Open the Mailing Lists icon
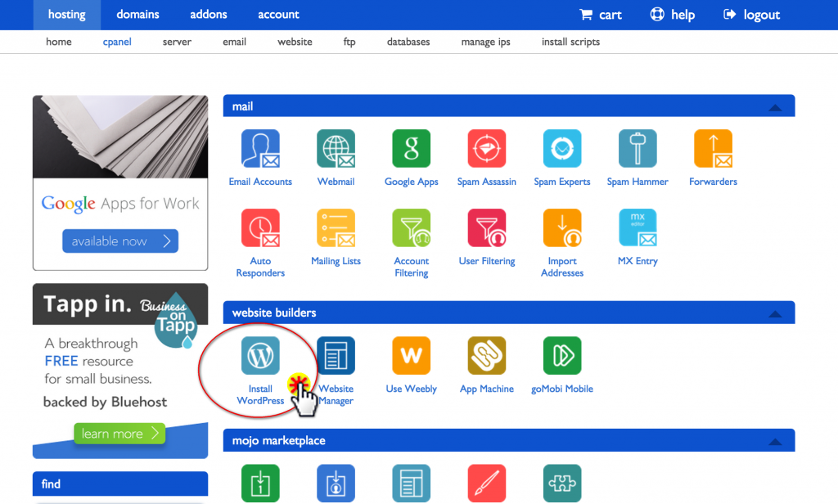This screenshot has width=838, height=504. click(x=336, y=227)
